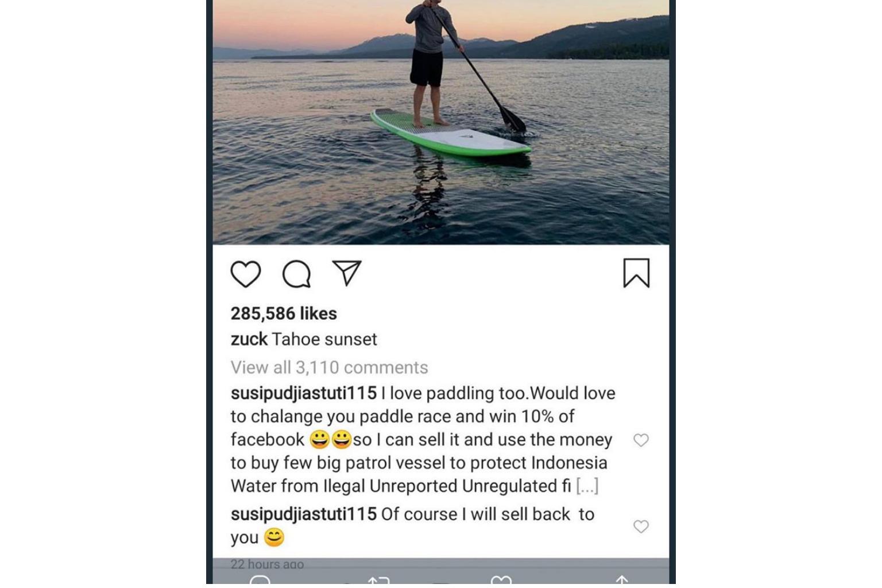
Task: Show the 285,586 likes list
Action: [x=284, y=314]
